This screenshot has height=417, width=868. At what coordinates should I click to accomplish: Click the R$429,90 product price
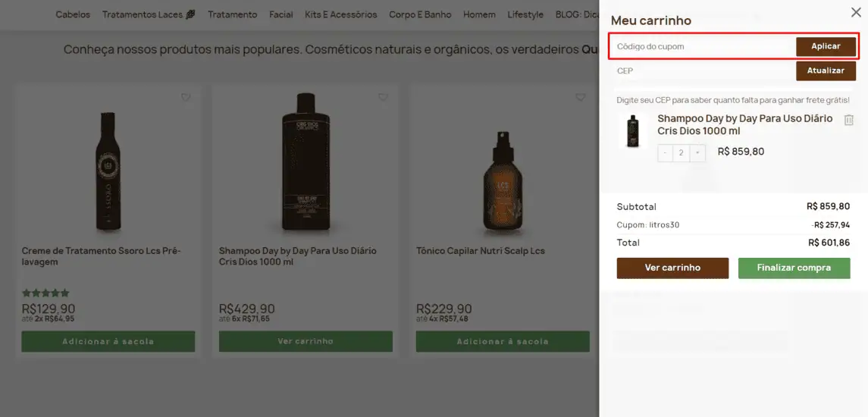tap(247, 309)
